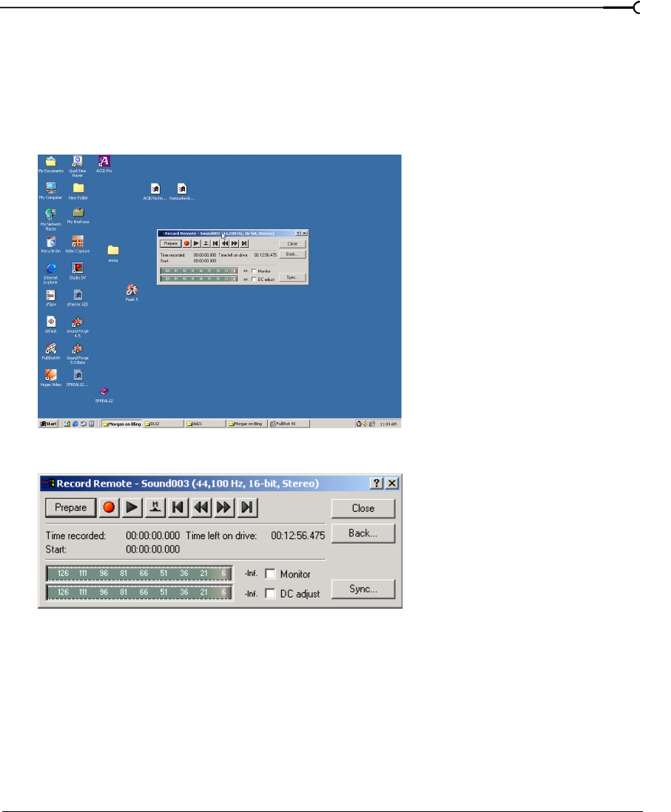Select Vegas Video desktop icon

click(51, 378)
